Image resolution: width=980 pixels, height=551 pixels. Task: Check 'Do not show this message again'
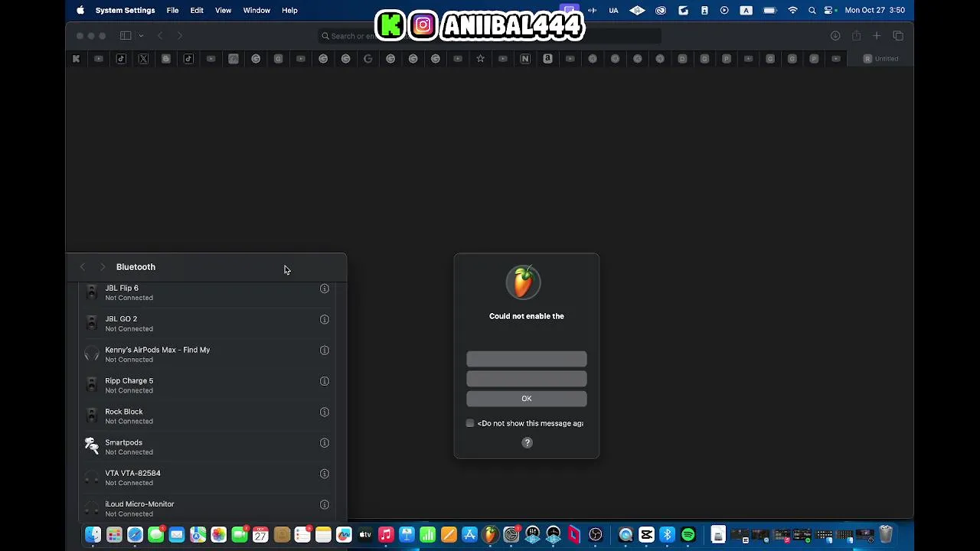(470, 423)
